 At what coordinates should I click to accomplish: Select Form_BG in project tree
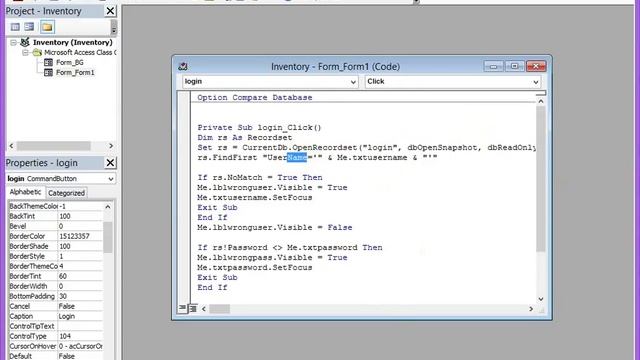click(70, 62)
